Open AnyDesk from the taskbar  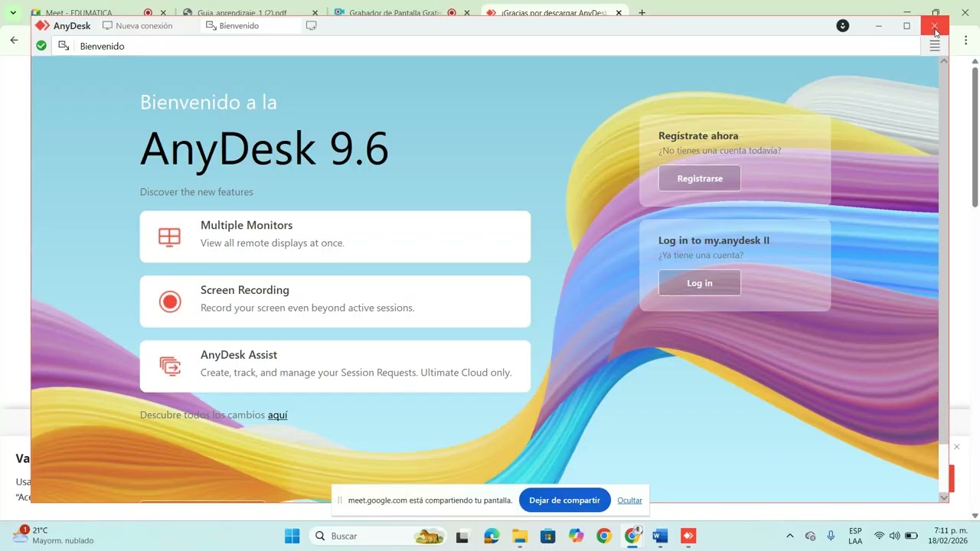coord(688,536)
